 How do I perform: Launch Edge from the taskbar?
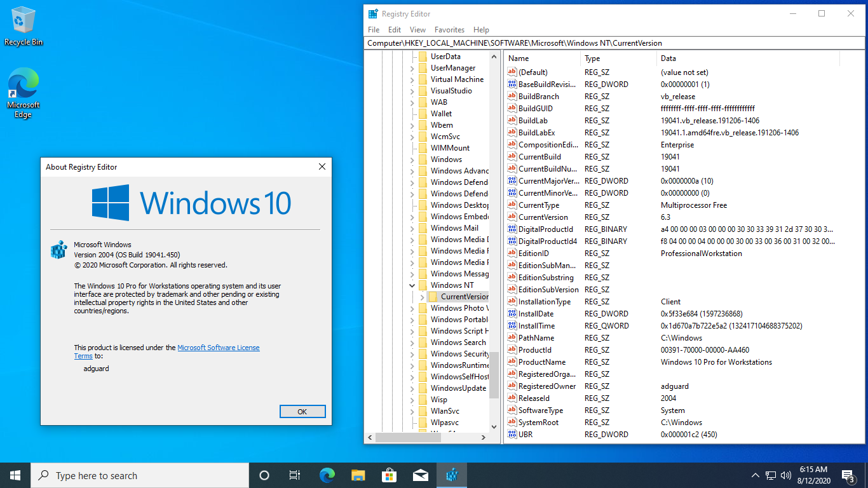click(327, 475)
